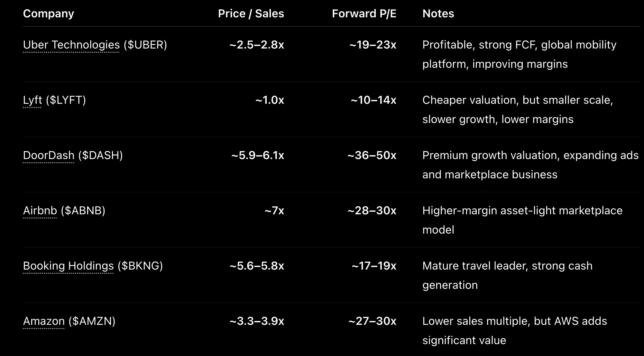Click Booking's ~17–19x forward P/E value
Screen dimensions: 644x356
374,266
